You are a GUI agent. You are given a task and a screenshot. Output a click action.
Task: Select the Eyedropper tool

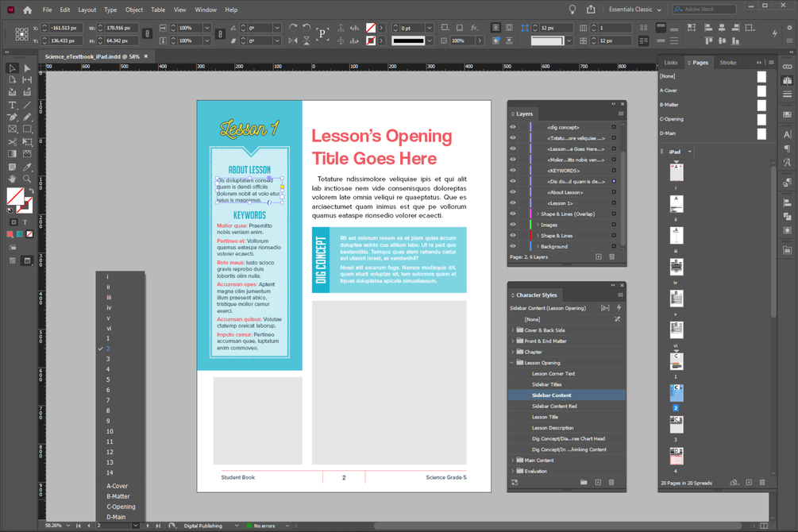coord(27,167)
